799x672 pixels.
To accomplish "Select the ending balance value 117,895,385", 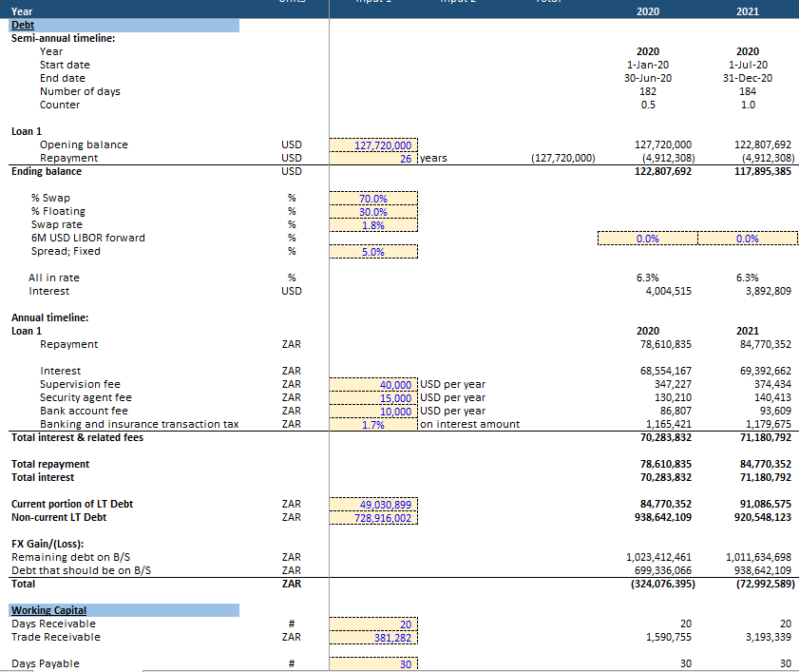I will point(763,171).
